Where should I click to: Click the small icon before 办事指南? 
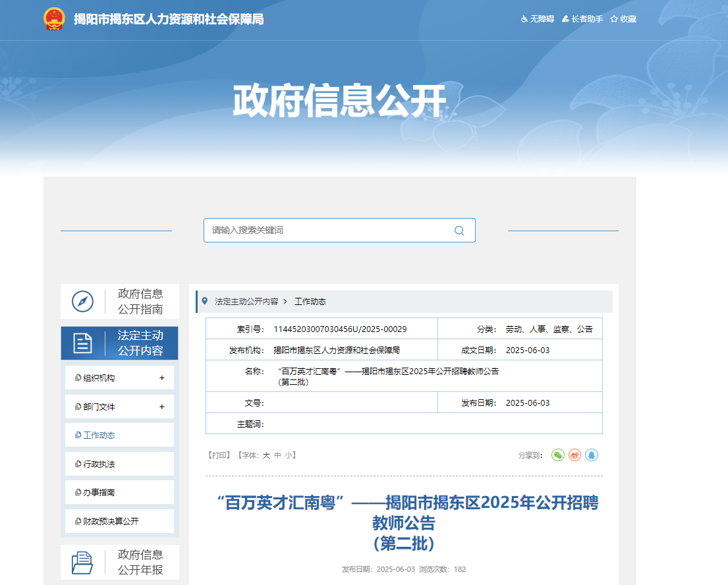point(78,492)
